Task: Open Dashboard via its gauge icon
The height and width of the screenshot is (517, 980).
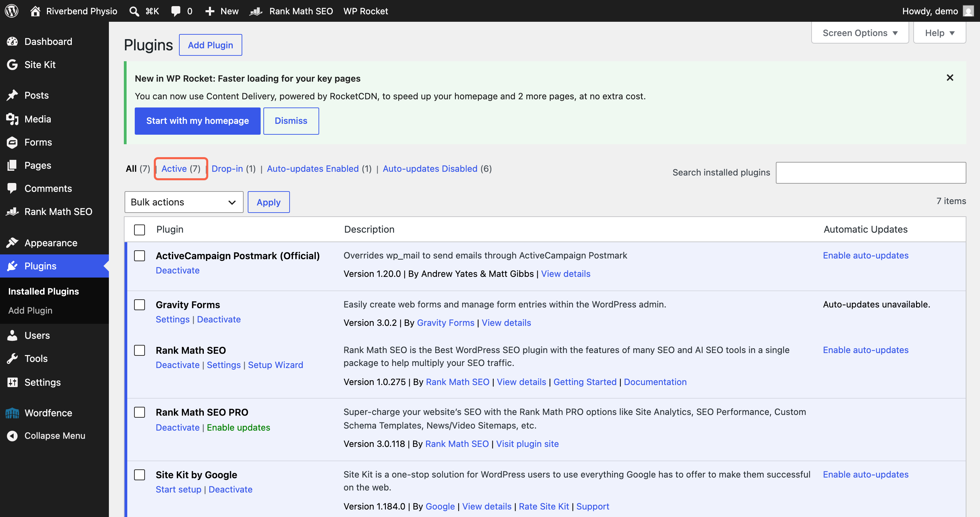Action: point(12,41)
